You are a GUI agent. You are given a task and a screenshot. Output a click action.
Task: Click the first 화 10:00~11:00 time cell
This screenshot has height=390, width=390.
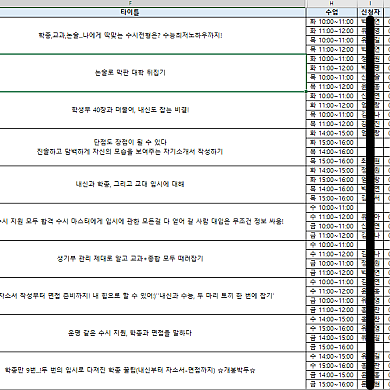pos(332,22)
